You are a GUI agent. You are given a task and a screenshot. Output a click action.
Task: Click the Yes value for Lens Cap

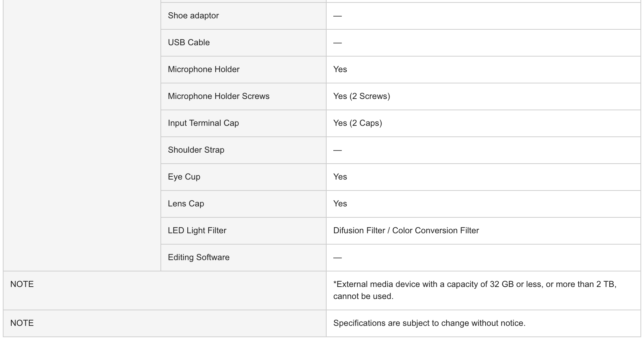click(340, 204)
